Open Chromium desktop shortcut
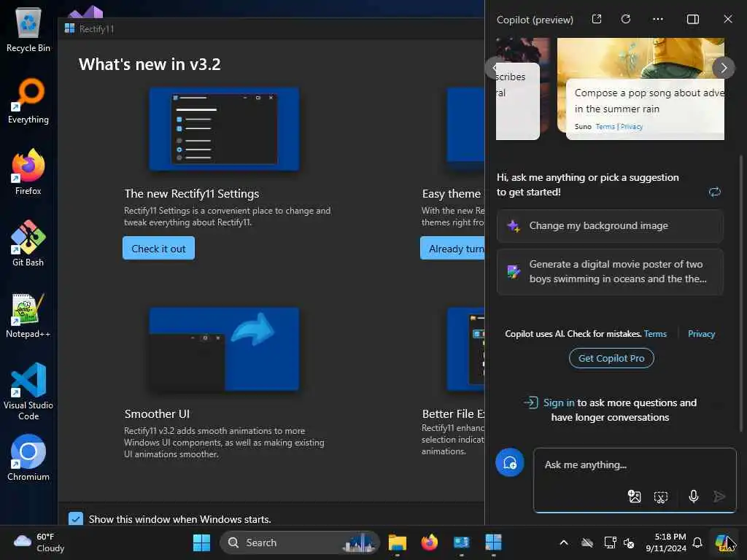This screenshot has width=747, height=560. click(28, 458)
